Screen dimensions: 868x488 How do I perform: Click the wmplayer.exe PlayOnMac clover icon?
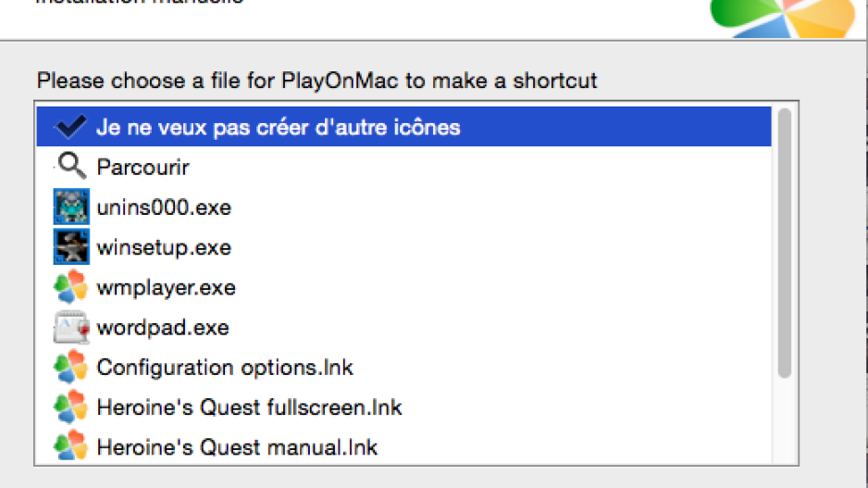pos(71,287)
